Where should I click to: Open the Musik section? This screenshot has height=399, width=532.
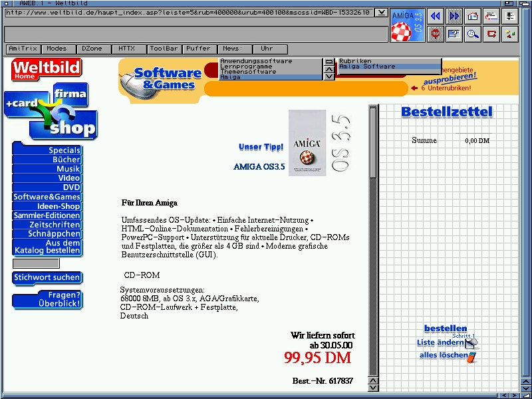[x=47, y=169]
